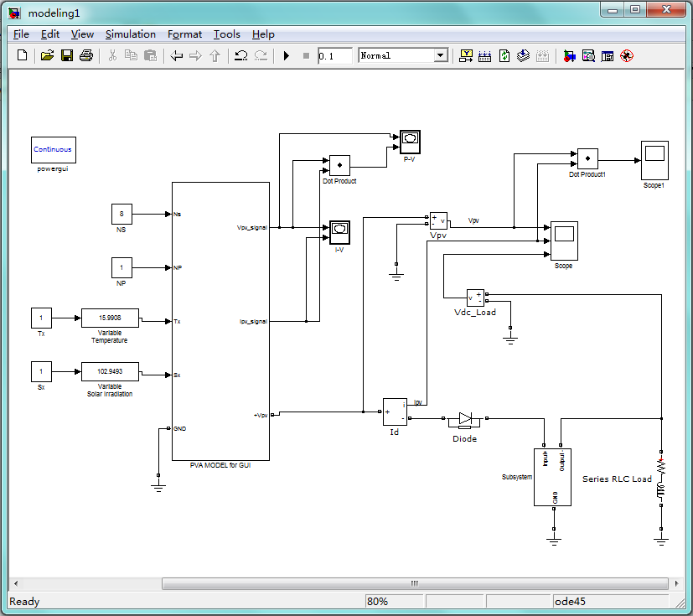Screen dimensions: 693x616
Task: Paste from clipboard via the paste icon
Action: coord(151,55)
